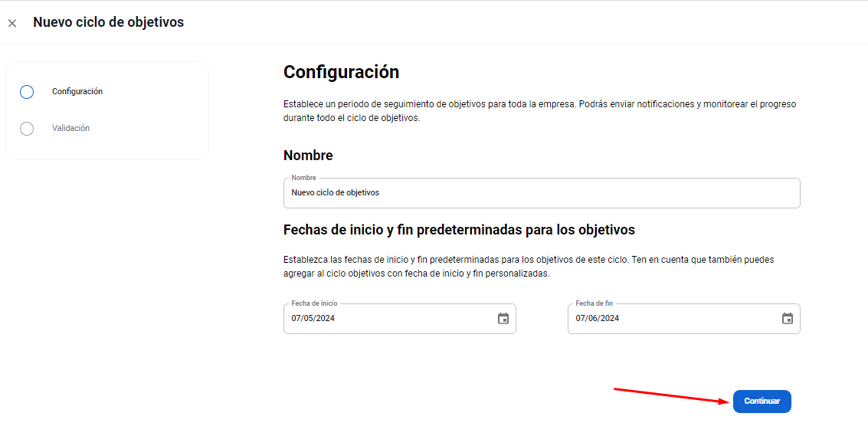Click the Fechas de inicio y fin heading
This screenshot has height=436, width=868.
pyautogui.click(x=459, y=229)
